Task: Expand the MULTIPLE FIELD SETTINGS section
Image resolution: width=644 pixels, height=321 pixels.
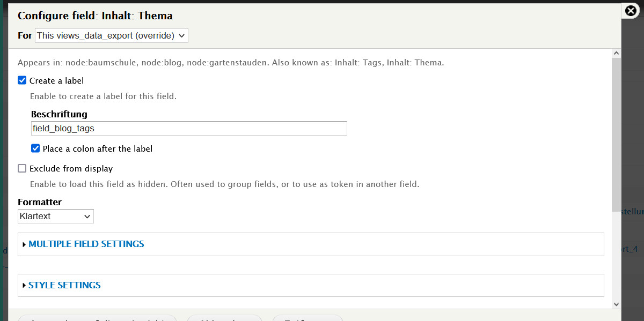Action: (86, 244)
